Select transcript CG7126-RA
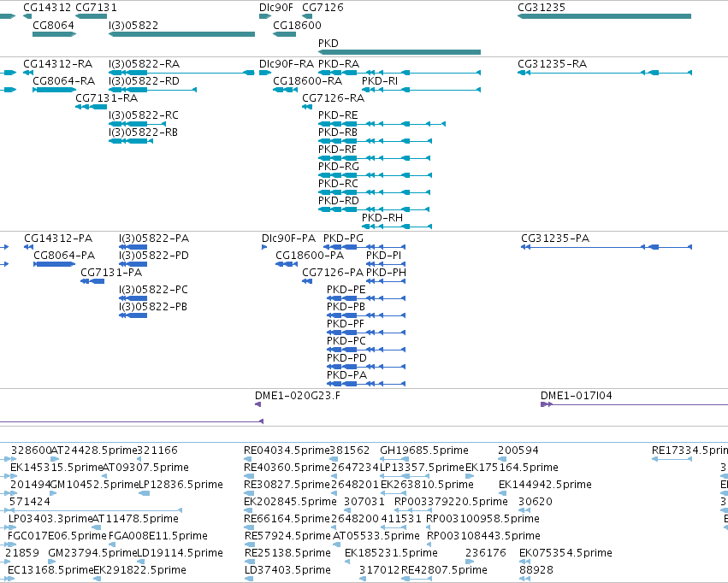This screenshot has height=583, width=728. click(334, 97)
